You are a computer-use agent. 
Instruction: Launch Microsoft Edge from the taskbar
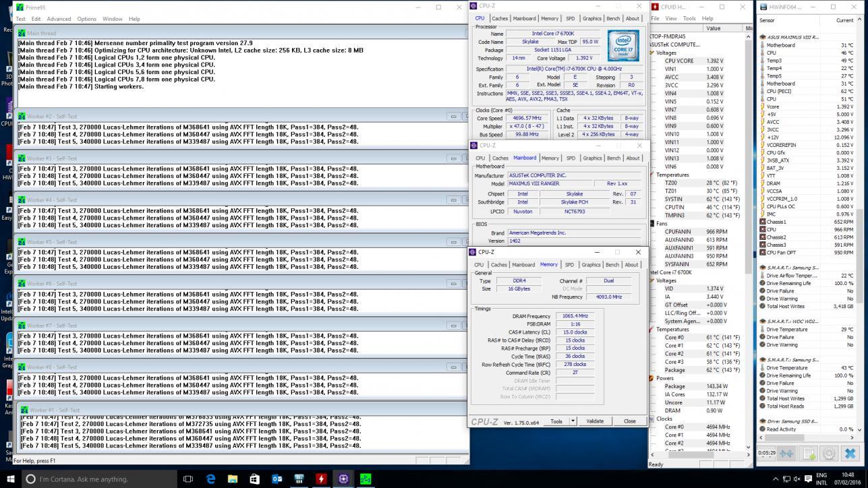[210, 479]
